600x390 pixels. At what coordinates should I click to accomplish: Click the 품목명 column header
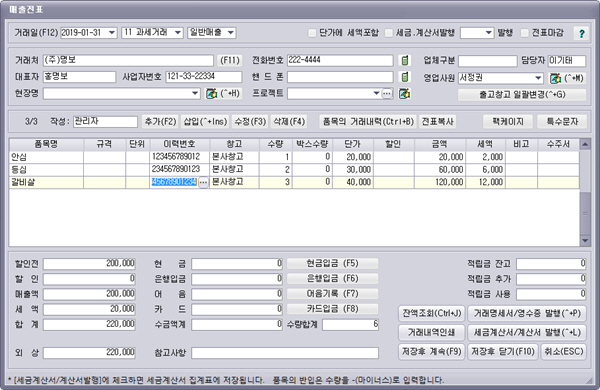(46, 144)
